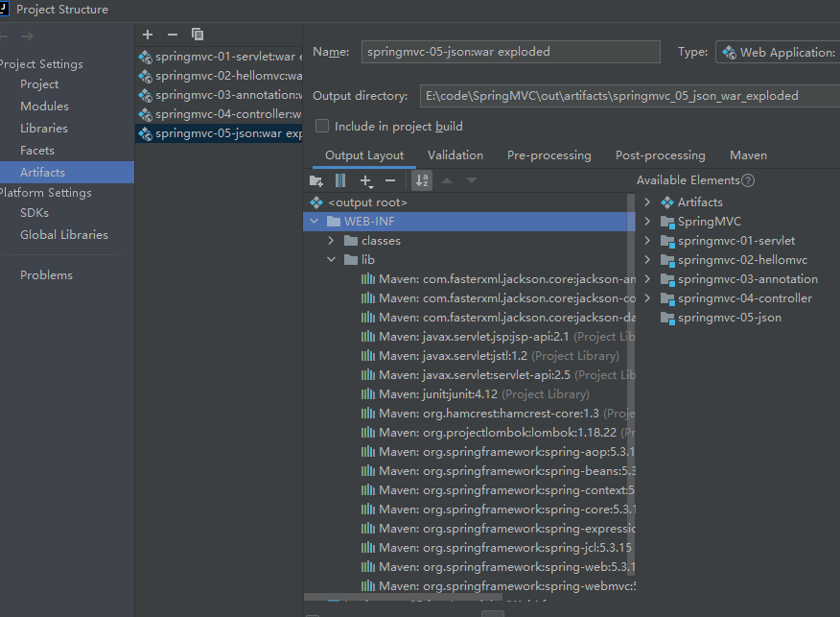
Task: Expand springmvc-04-controller available element
Action: [647, 298]
